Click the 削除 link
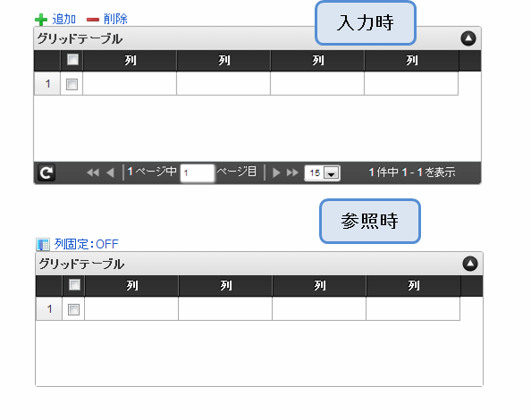This screenshot has height=420, width=531. [x=115, y=19]
